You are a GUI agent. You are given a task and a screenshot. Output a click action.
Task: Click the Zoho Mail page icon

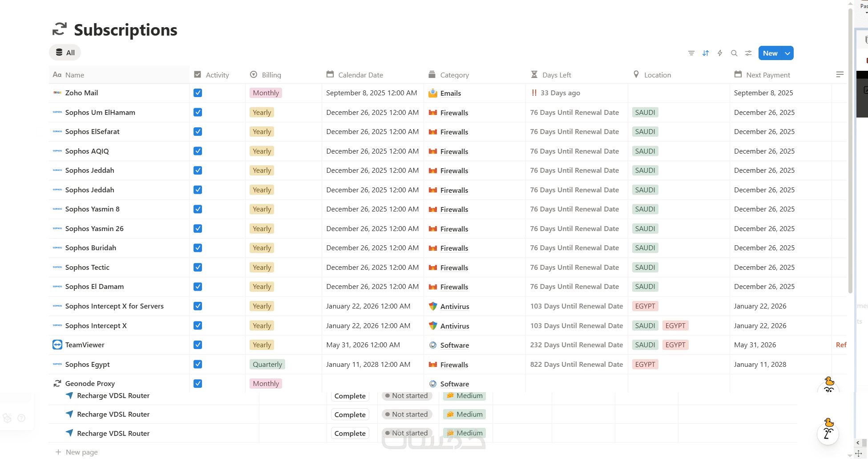(57, 93)
